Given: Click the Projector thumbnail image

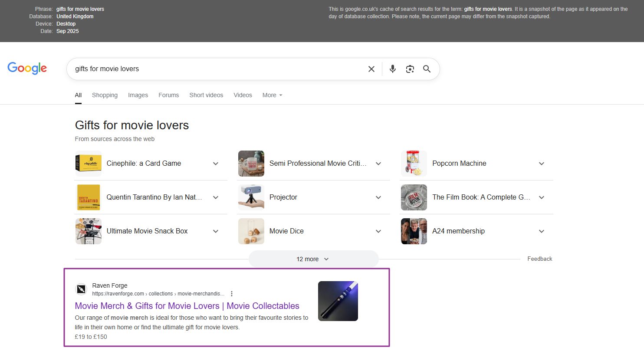Looking at the screenshot, I should (x=251, y=197).
